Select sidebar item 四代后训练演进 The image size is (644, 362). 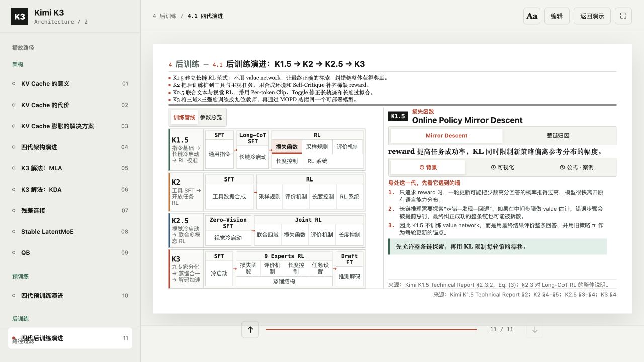click(70, 338)
